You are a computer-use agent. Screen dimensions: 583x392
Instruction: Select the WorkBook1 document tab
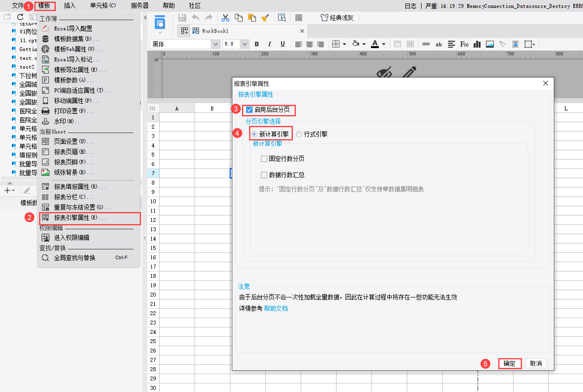(x=215, y=31)
